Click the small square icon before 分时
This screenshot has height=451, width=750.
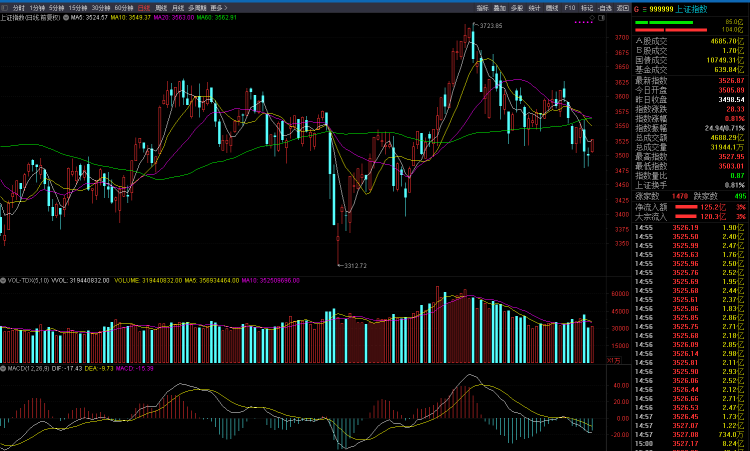point(5,7)
